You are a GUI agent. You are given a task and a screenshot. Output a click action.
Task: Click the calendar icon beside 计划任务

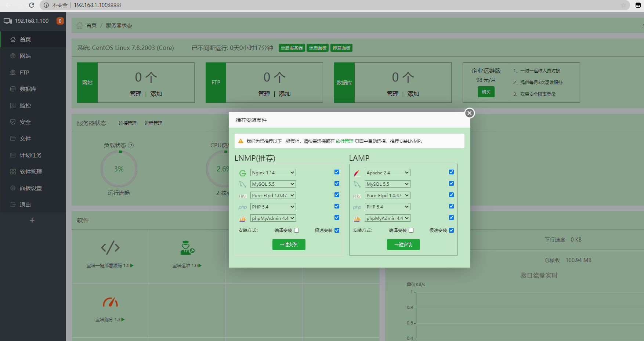click(x=13, y=155)
